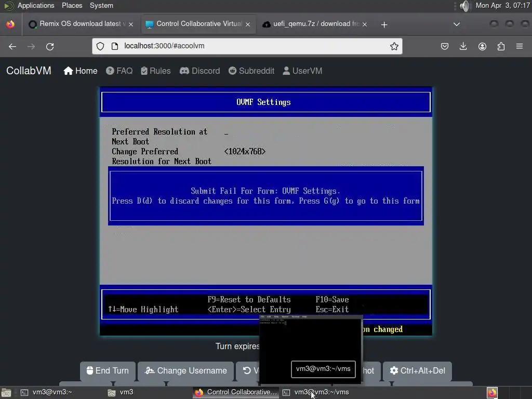532x399 pixels.
Task: Click the 1024x768 resolution option in VM
Action: (x=245, y=151)
